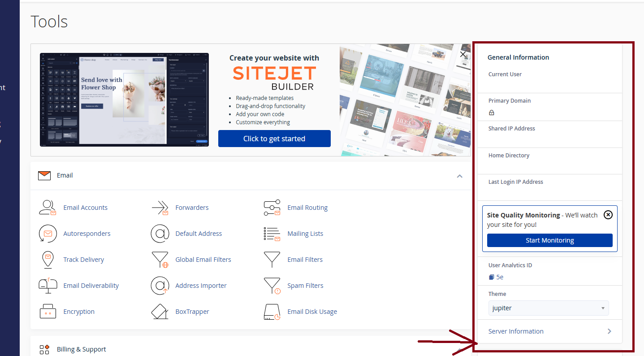Image resolution: width=644 pixels, height=356 pixels.
Task: Click the Forwarders arrow icon
Action: (160, 208)
